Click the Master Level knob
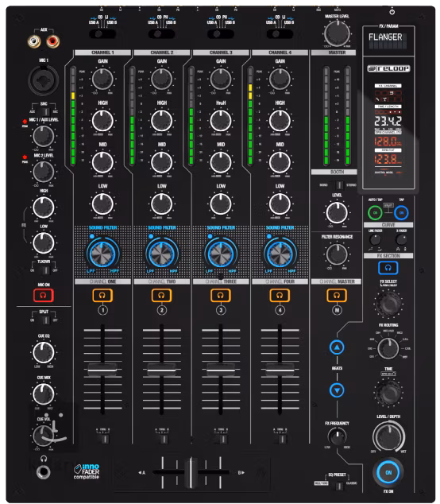The height and width of the screenshot is (504, 440). 337,33
